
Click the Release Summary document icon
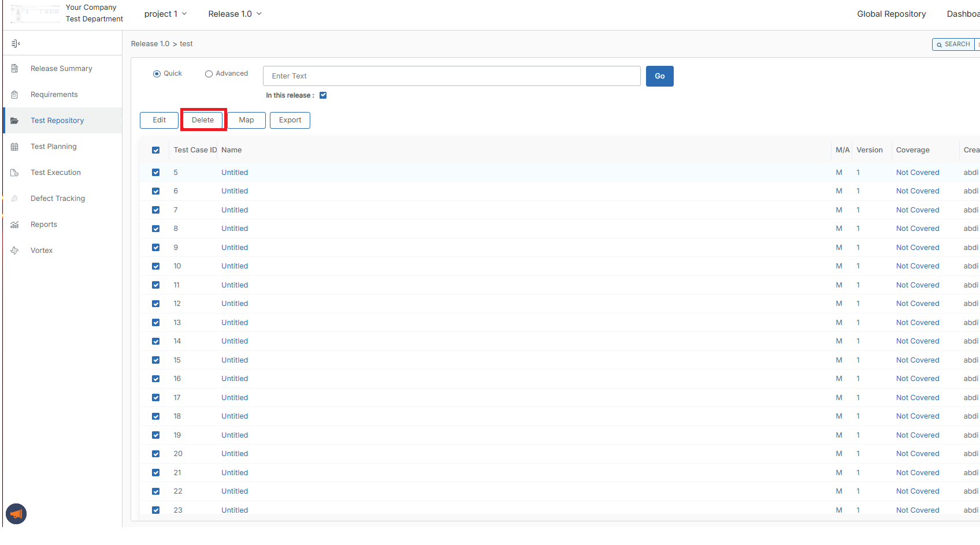[x=15, y=69]
